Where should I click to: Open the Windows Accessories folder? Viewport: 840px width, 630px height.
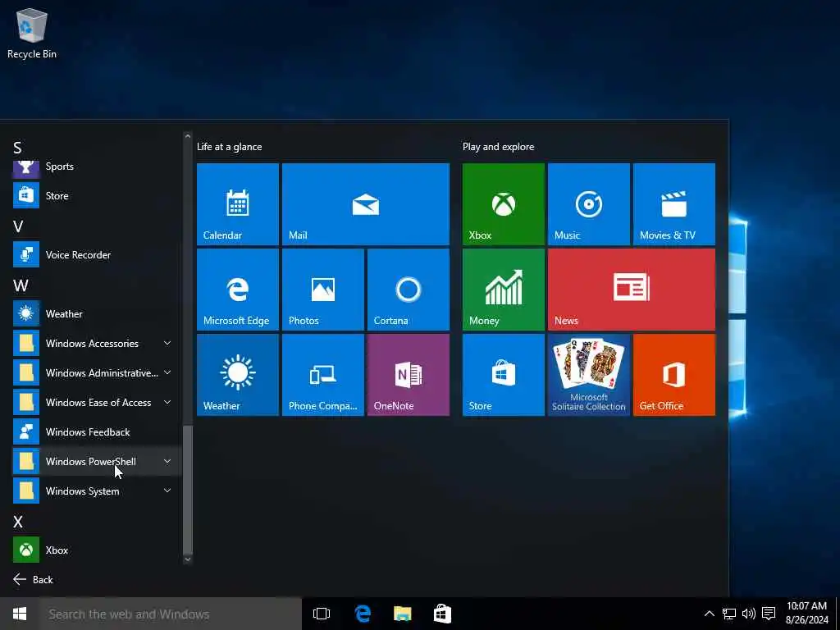pyautogui.click(x=97, y=344)
